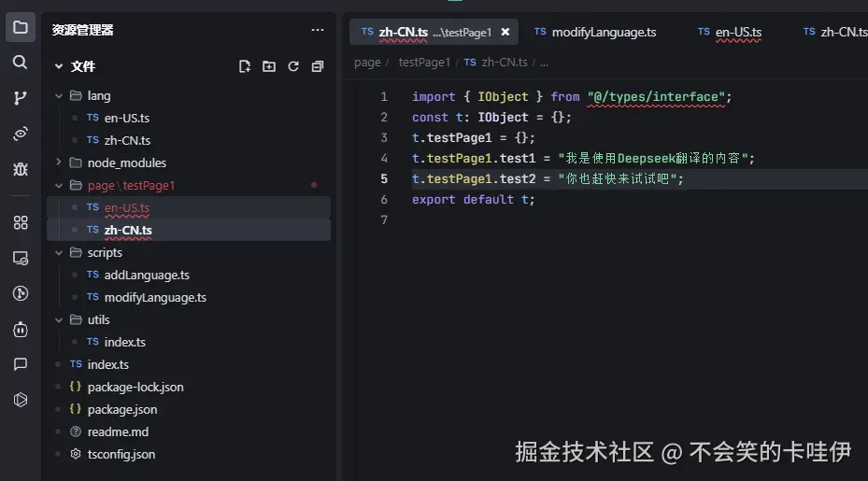Click the circular git graph icon in activity bar
Viewport: 868px width, 481px height.
pos(21,293)
